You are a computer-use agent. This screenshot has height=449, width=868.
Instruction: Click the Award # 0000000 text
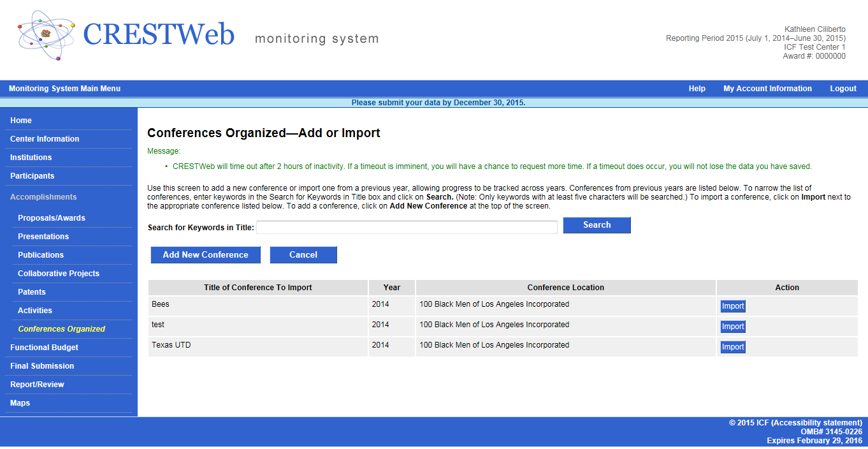814,56
